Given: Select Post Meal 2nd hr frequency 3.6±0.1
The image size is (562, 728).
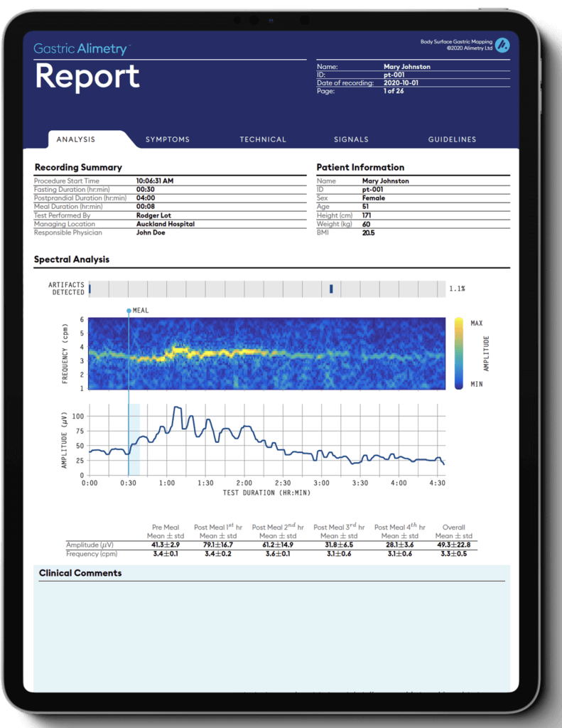Looking at the screenshot, I should pos(278,554).
